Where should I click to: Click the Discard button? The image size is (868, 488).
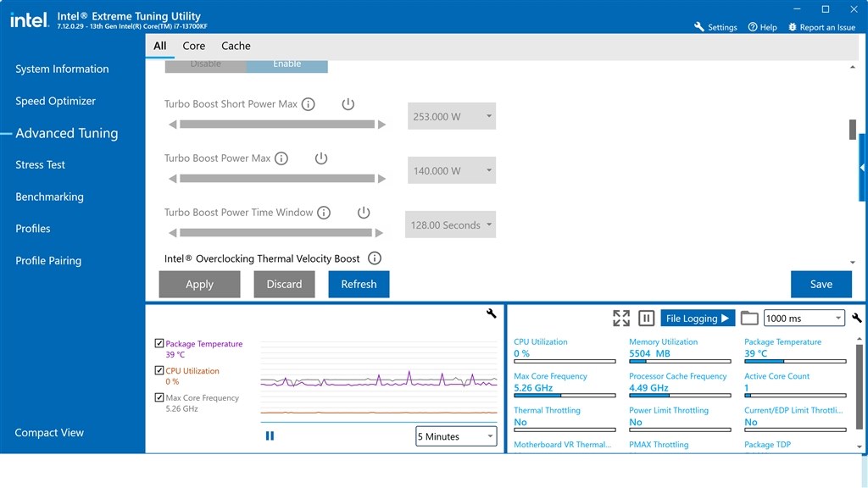pyautogui.click(x=284, y=285)
